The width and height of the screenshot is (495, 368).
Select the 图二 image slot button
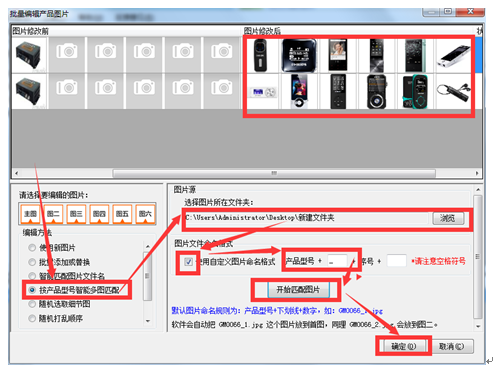53,214
